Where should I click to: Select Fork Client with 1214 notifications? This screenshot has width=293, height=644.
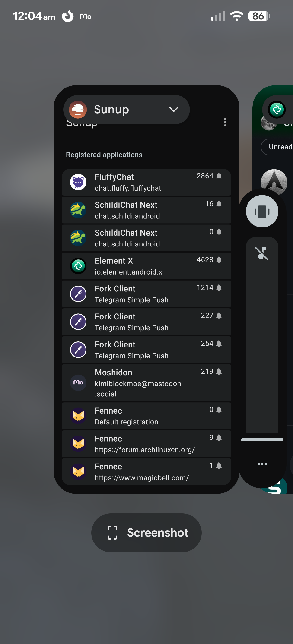pos(146,294)
